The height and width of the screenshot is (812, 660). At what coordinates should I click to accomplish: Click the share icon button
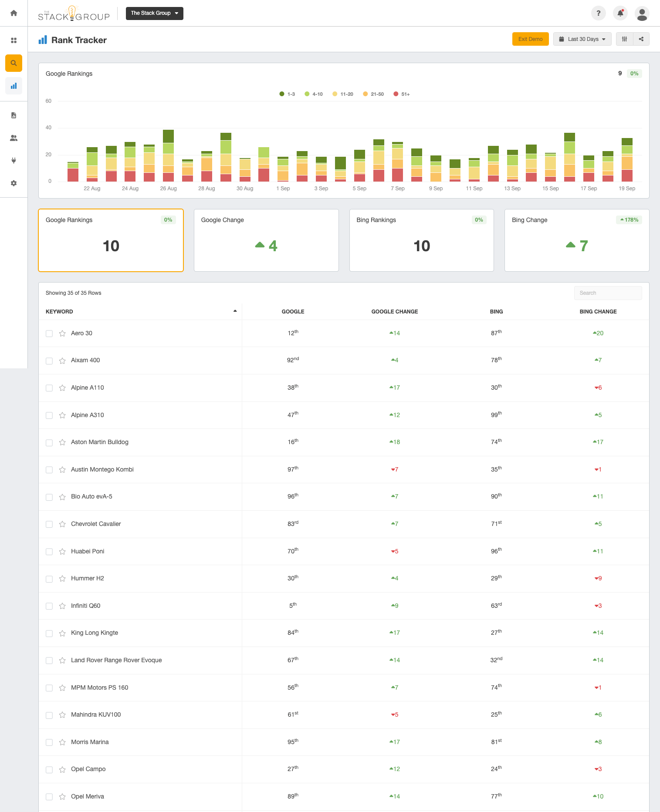(641, 39)
